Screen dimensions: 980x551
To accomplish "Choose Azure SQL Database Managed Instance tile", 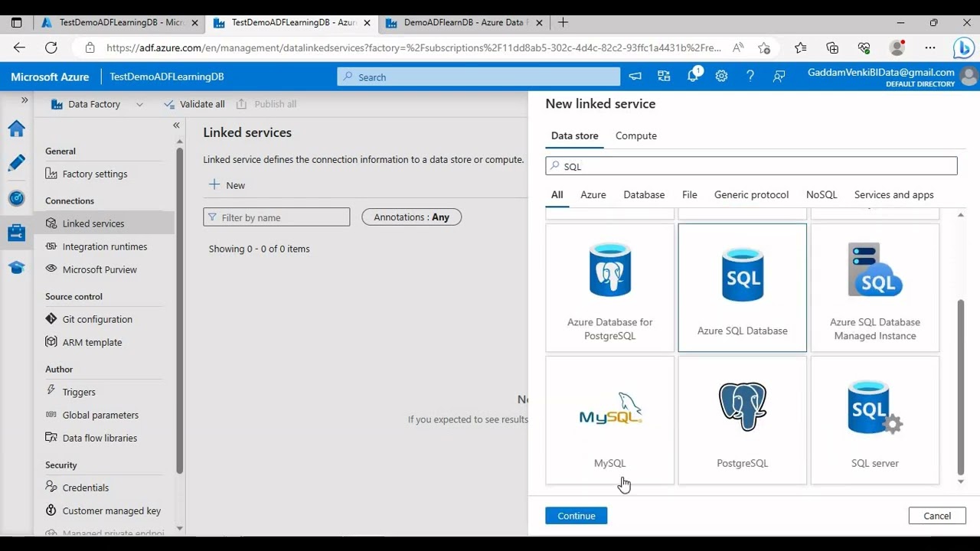I will click(875, 288).
